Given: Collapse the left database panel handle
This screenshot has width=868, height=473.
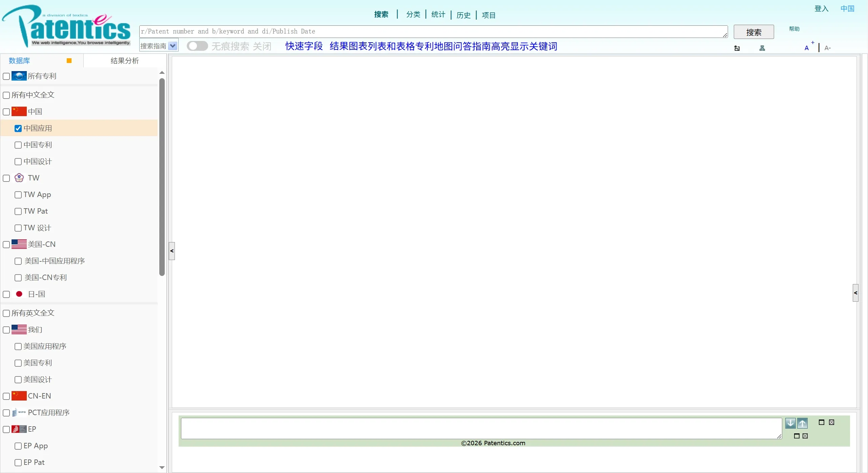Looking at the screenshot, I should point(172,251).
